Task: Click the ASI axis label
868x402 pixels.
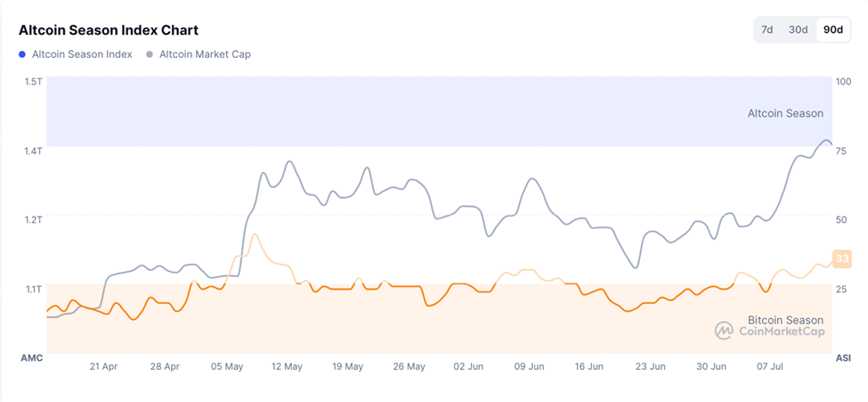Action: (843, 357)
